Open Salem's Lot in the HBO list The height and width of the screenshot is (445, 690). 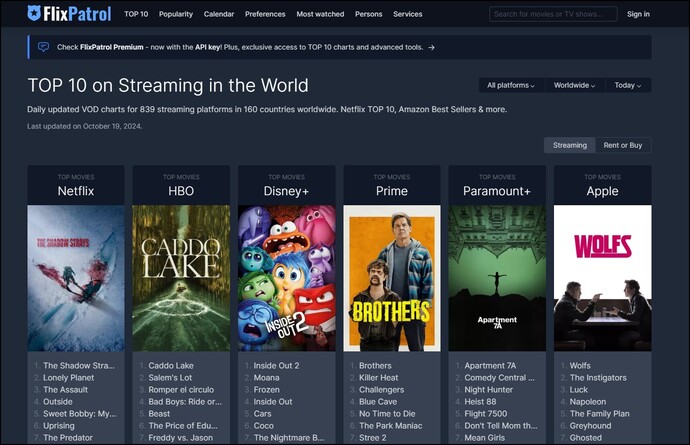click(x=170, y=378)
